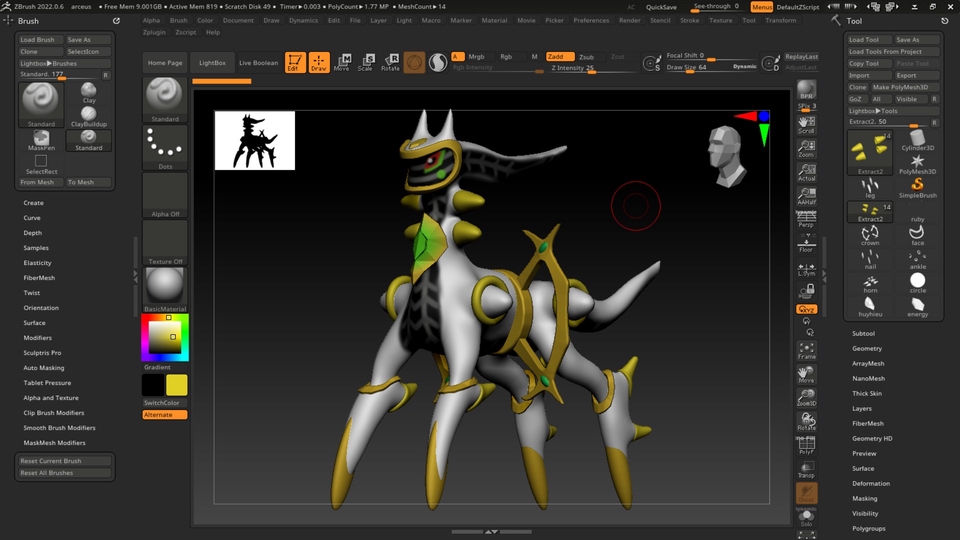This screenshot has width=960, height=540.
Task: Open the Stroke menu
Action: coord(689,20)
